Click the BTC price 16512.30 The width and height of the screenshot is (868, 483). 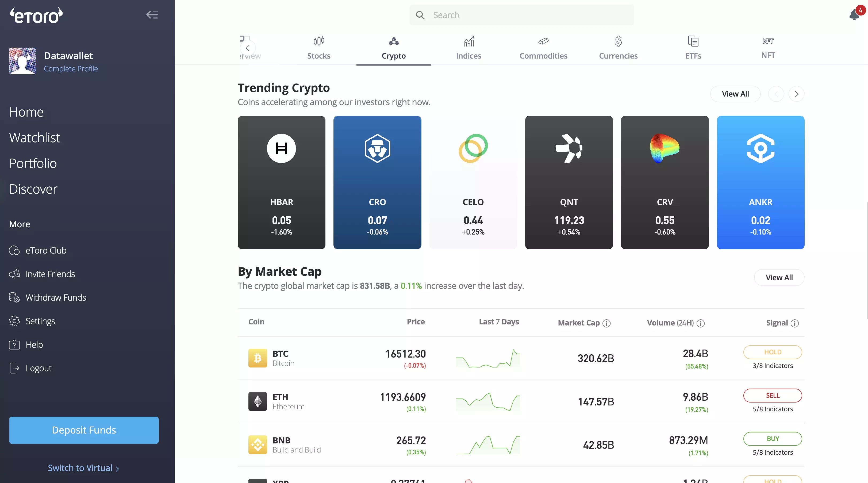[x=405, y=354]
